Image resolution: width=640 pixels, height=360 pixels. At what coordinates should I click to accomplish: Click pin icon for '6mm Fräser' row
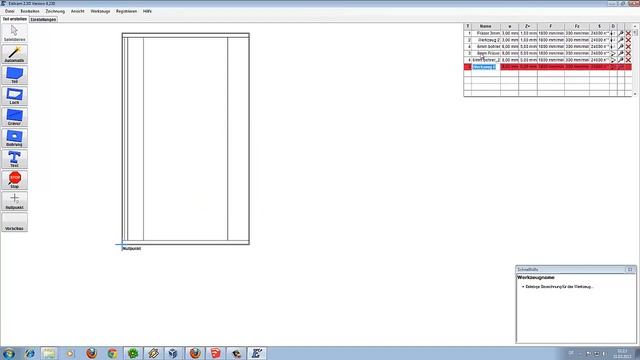621,53
